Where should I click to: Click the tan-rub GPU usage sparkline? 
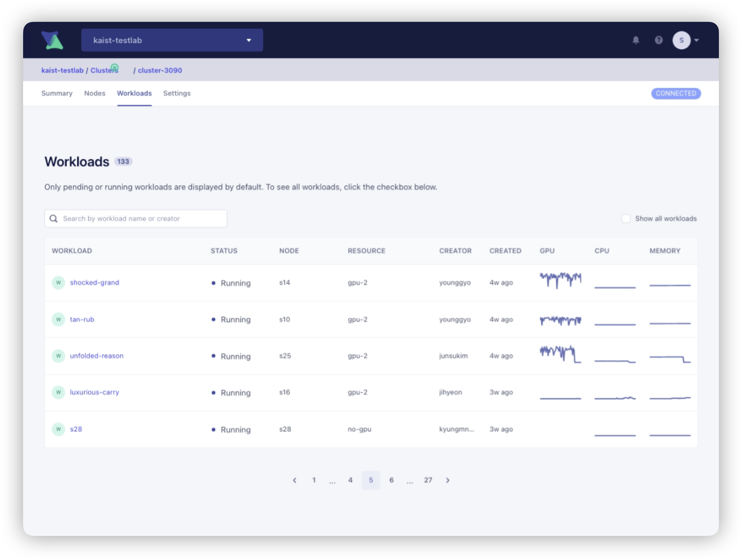click(x=560, y=320)
